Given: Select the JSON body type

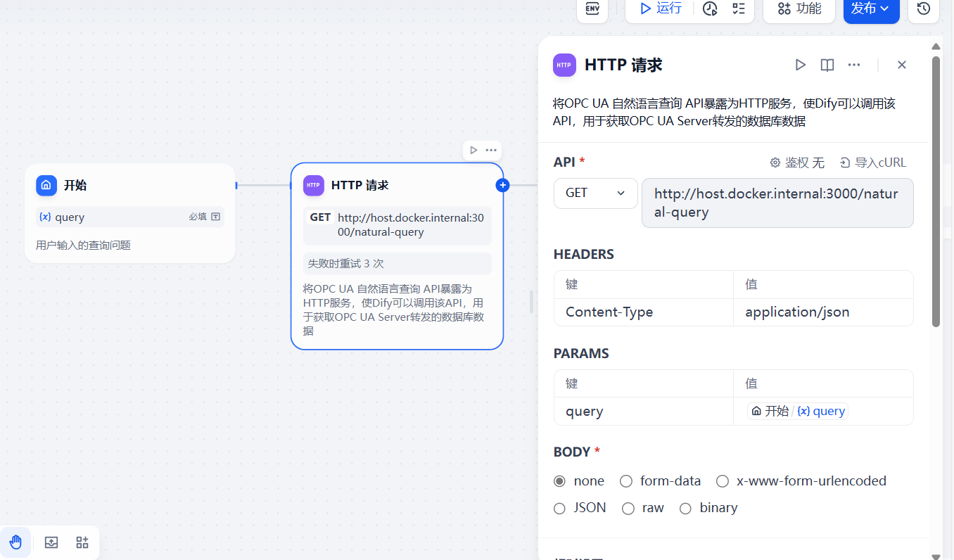Looking at the screenshot, I should pyautogui.click(x=559, y=507).
